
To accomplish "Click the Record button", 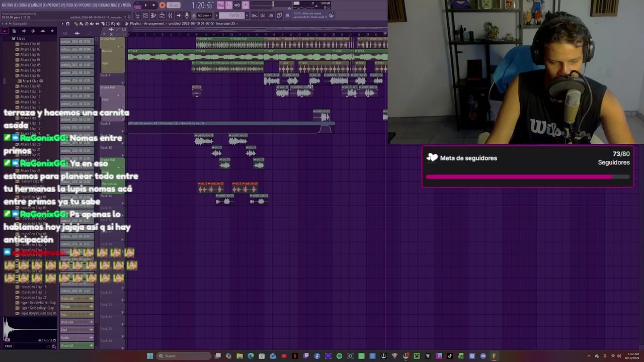I will click(x=162, y=6).
